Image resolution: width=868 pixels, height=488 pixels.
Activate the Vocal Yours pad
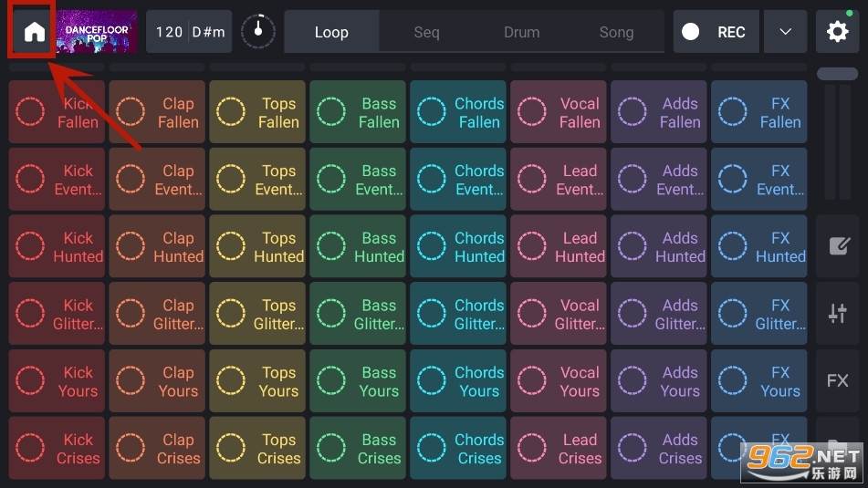pos(559,380)
